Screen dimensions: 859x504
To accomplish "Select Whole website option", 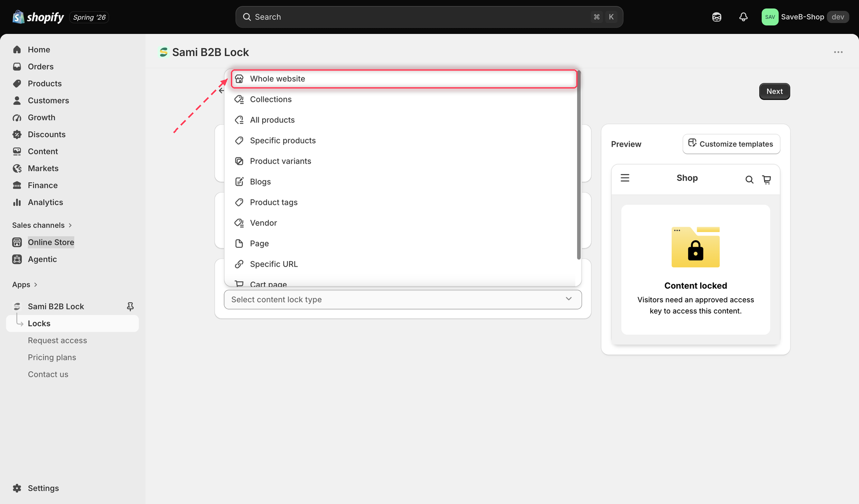I will click(404, 79).
